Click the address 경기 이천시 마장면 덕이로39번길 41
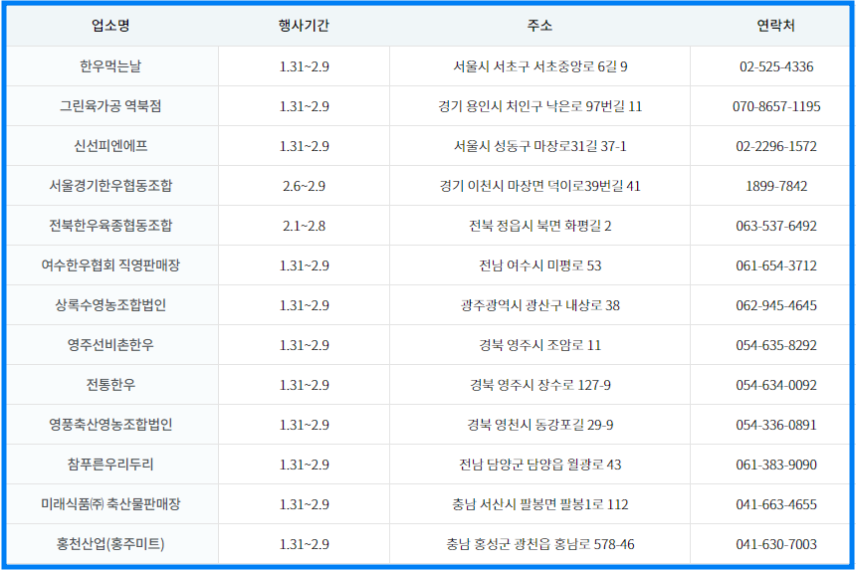 click(x=540, y=186)
